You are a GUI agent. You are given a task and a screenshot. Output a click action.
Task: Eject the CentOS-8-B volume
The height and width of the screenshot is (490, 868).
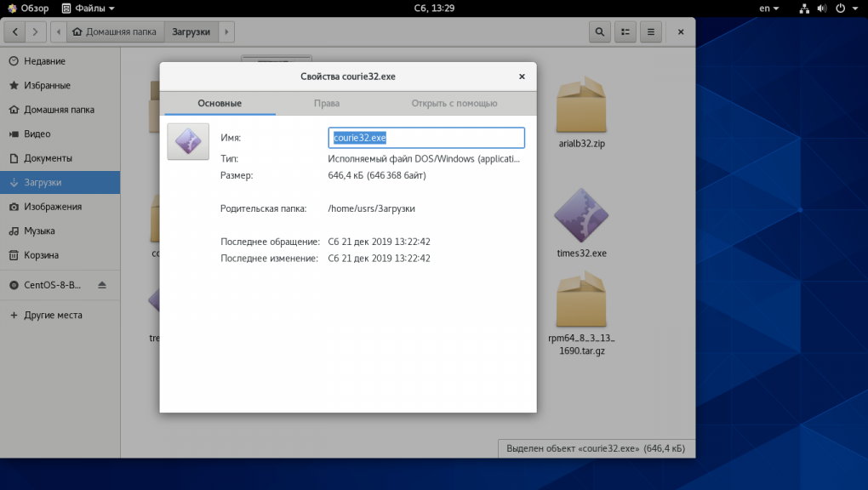pos(102,284)
